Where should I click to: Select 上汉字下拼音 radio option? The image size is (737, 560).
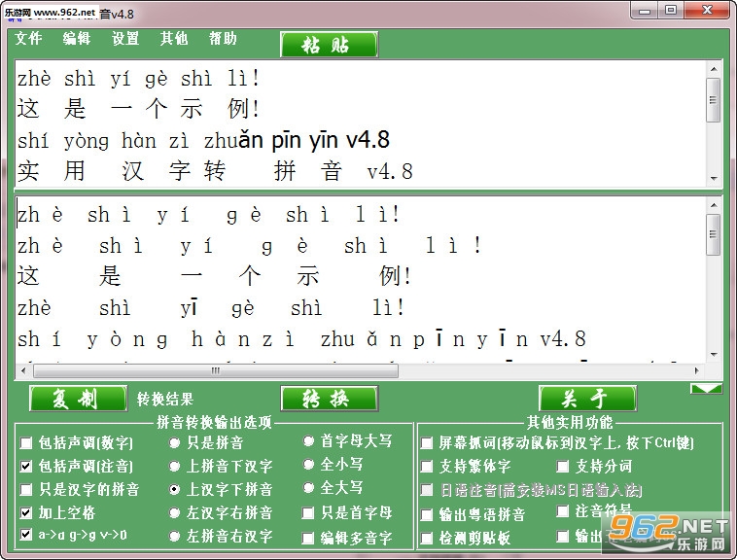coord(174,490)
